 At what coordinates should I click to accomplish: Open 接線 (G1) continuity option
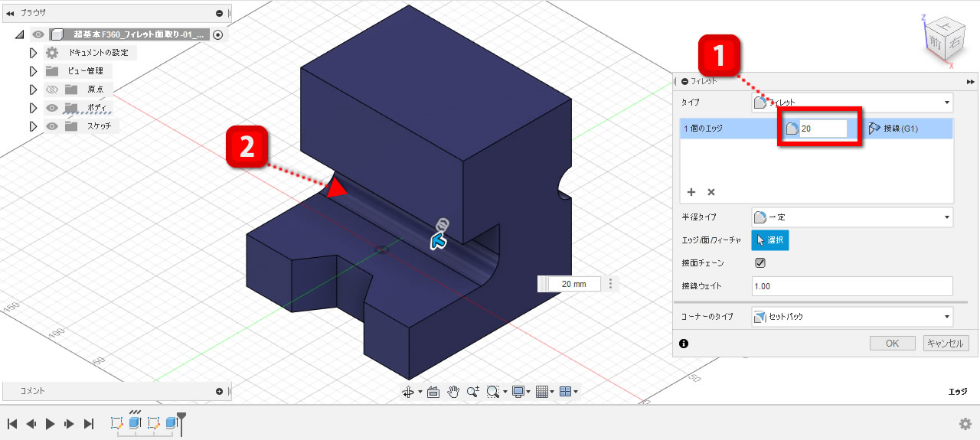click(x=894, y=129)
